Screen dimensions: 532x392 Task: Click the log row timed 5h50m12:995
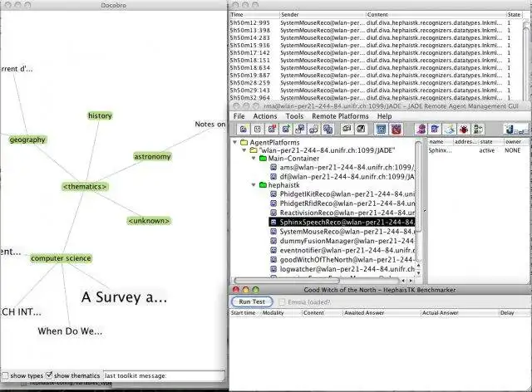377,22
